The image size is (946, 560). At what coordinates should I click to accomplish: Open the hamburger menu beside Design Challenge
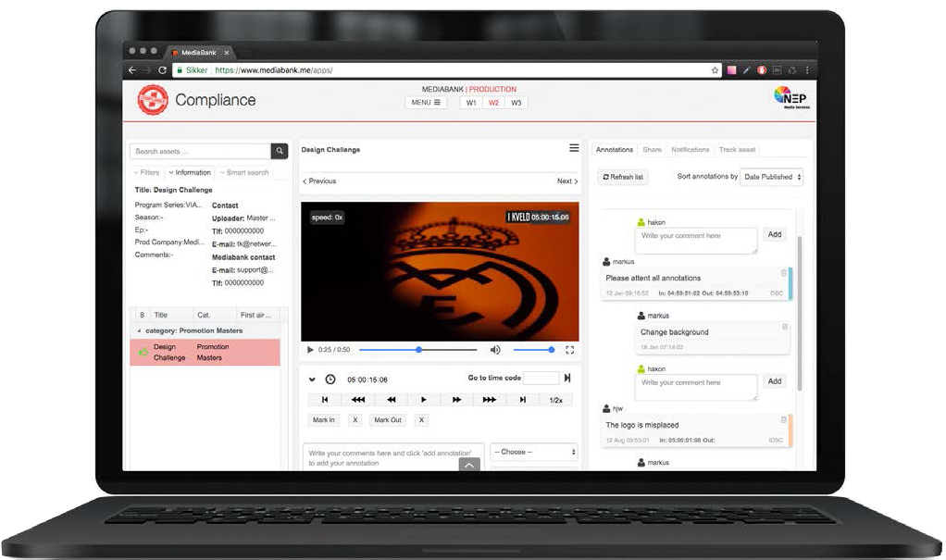coord(574,148)
